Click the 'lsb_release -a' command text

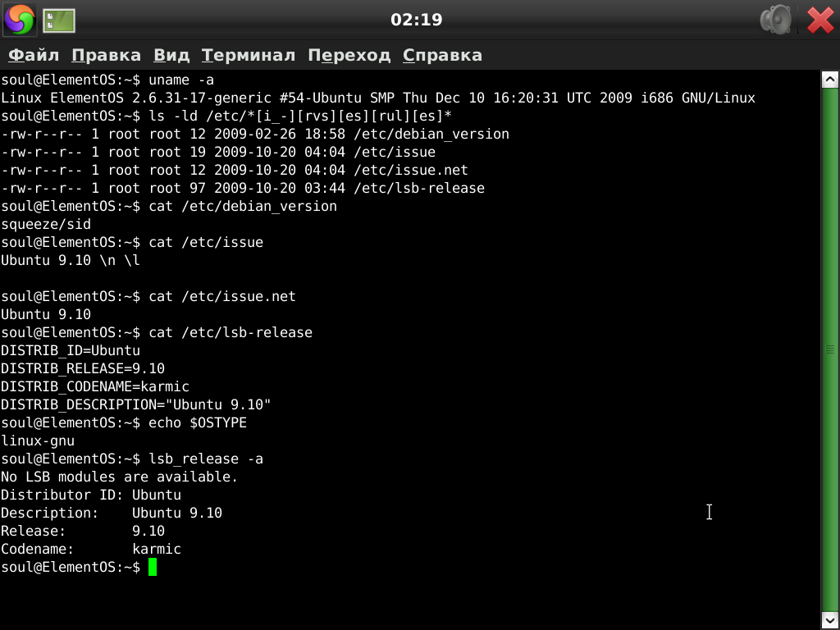tap(206, 459)
